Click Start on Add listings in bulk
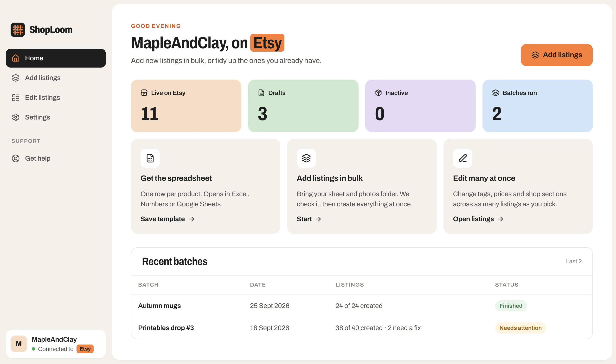 tap(309, 219)
